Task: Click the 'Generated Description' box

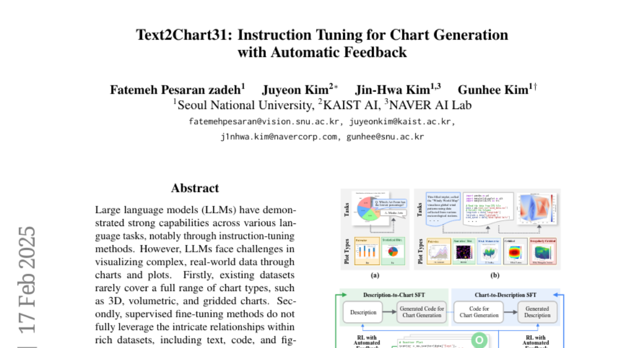Action: pos(537,312)
